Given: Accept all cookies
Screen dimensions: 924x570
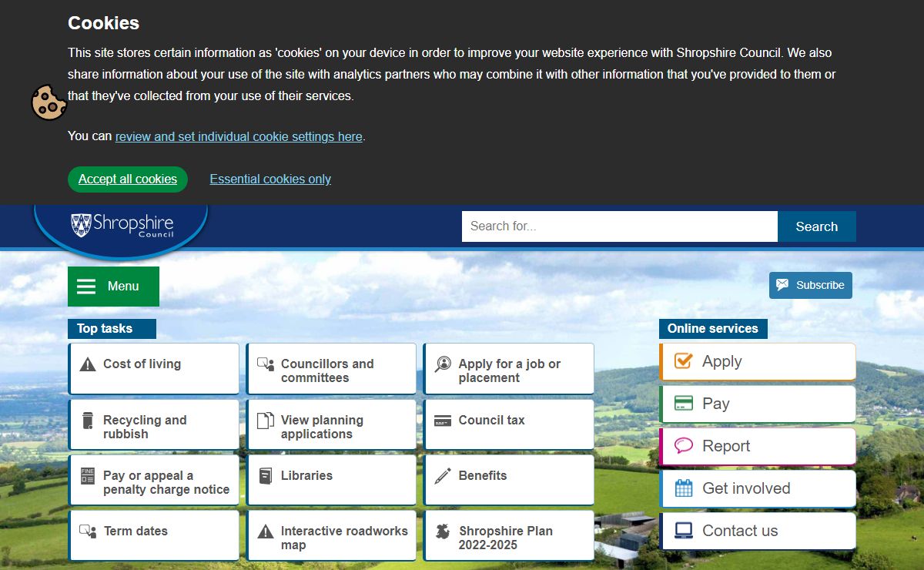Looking at the screenshot, I should 128,179.
